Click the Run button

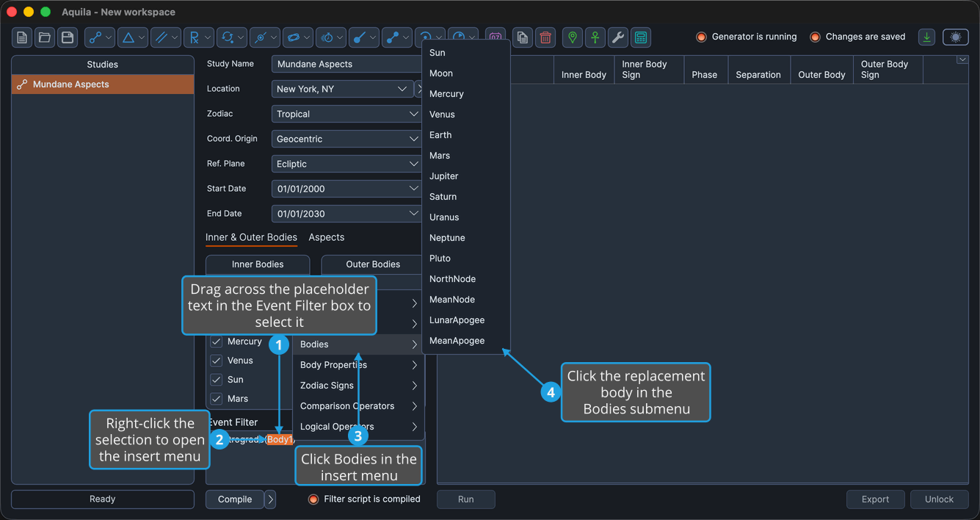coord(466,499)
